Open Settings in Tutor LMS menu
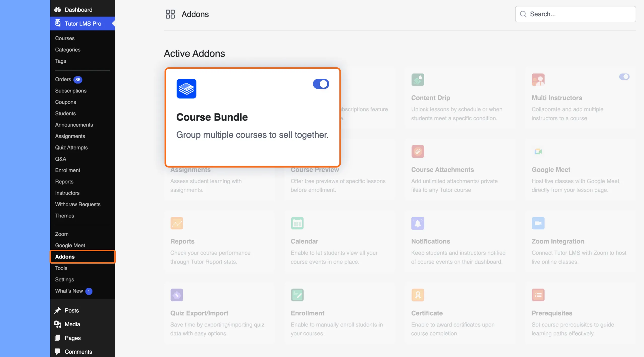 64,279
